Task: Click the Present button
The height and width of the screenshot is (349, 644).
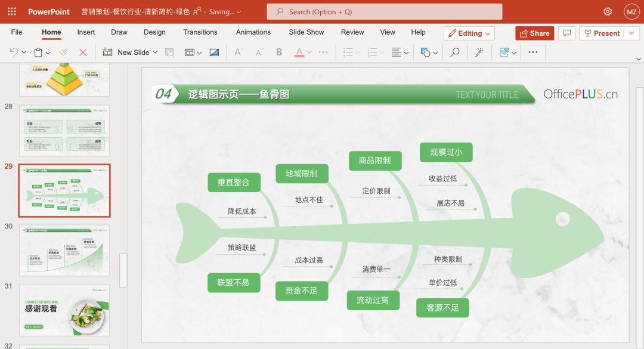Action: coord(602,33)
